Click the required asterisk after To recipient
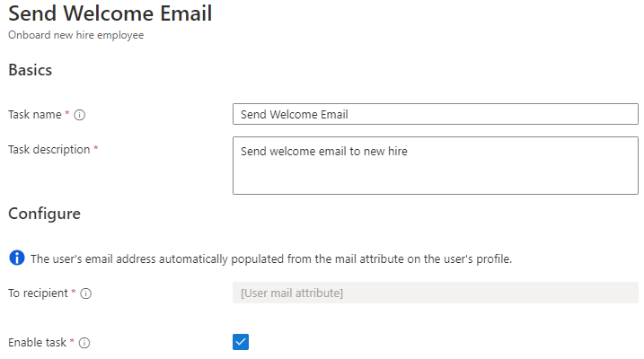This screenshot has width=644, height=359. [x=74, y=292]
